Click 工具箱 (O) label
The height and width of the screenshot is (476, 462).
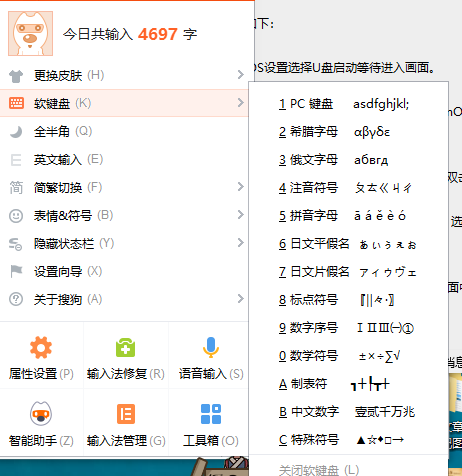point(211,441)
